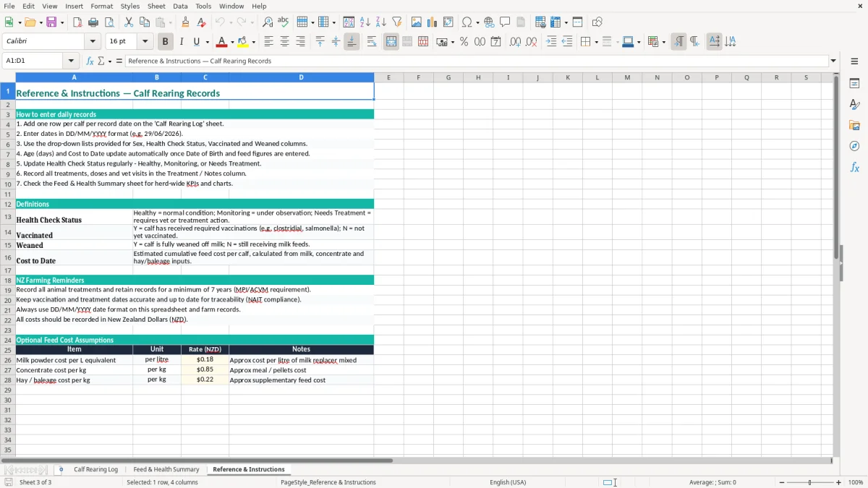Screen dimensions: 868x488
Task: Click the Cut scissors icon
Action: pos(129,22)
